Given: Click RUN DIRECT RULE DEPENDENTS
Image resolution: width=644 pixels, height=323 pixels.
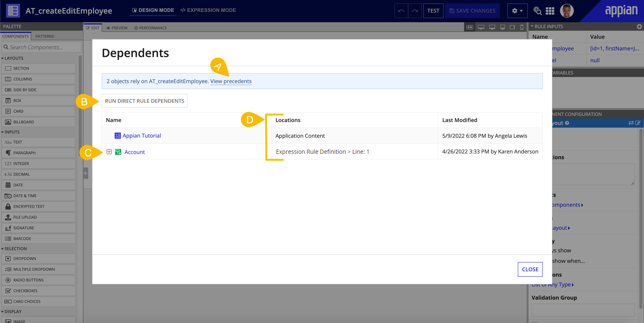Looking at the screenshot, I should [144, 101].
